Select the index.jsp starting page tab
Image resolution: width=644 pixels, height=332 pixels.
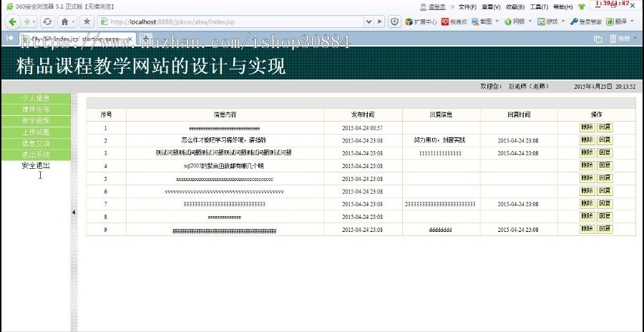pos(77,38)
